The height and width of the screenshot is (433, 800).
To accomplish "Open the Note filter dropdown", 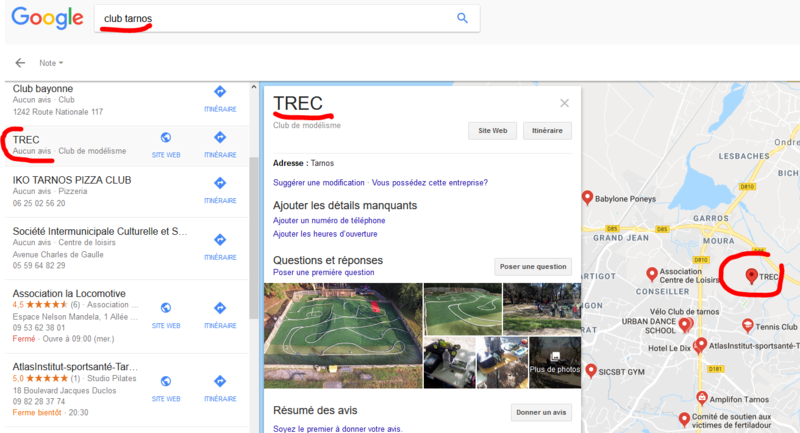I will (51, 63).
